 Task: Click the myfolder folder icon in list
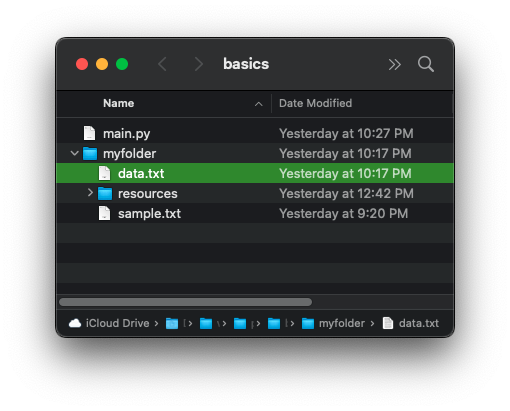[x=90, y=154]
